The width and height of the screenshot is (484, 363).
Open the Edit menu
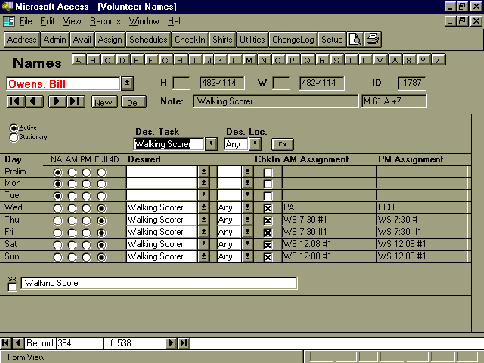[47, 21]
